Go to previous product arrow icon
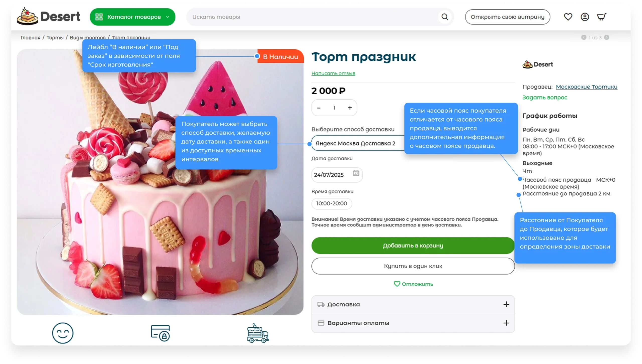The height and width of the screenshot is (364, 642). coord(584,37)
